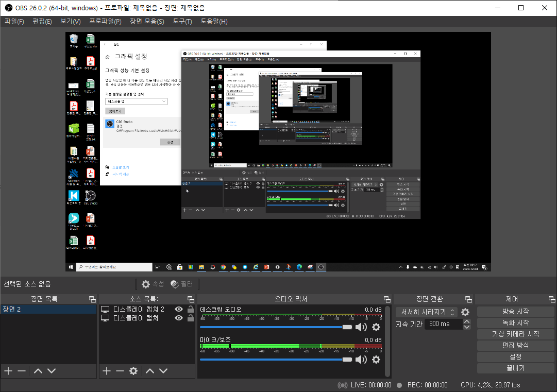557x392 pixels.
Task: Lock the 디스플레이 캡쳐 source
Action: (x=191, y=318)
